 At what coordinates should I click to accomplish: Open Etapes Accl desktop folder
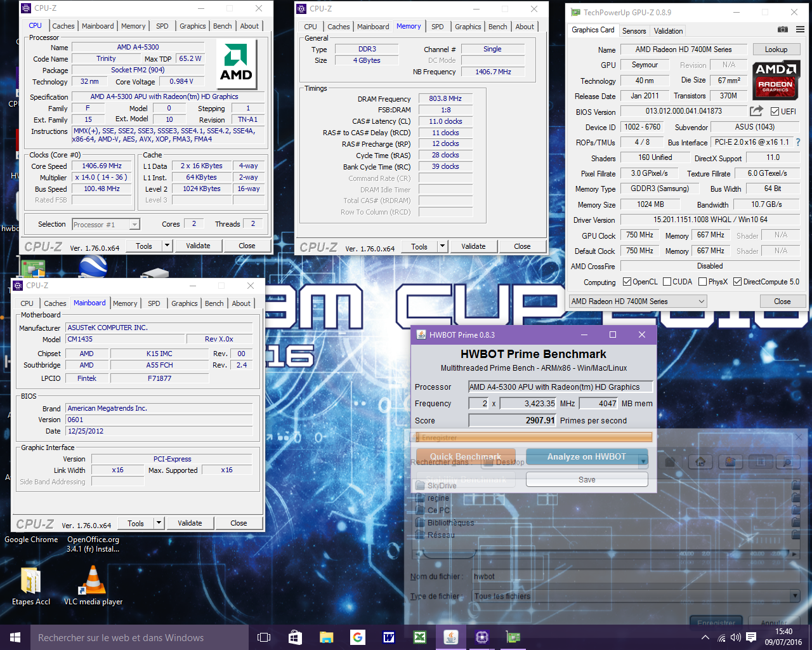pos(30,585)
